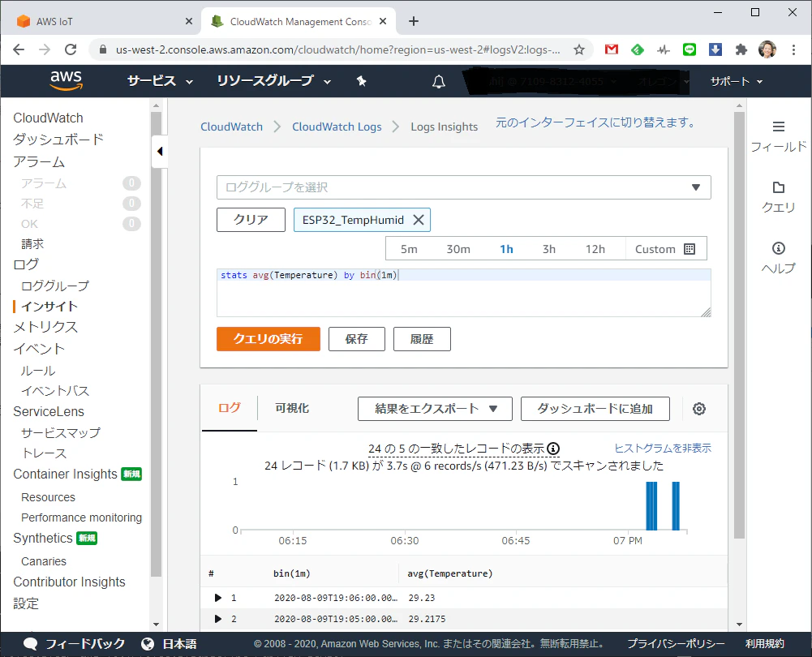Click the download extension icon
Image resolution: width=812 pixels, height=657 pixels.
click(715, 49)
